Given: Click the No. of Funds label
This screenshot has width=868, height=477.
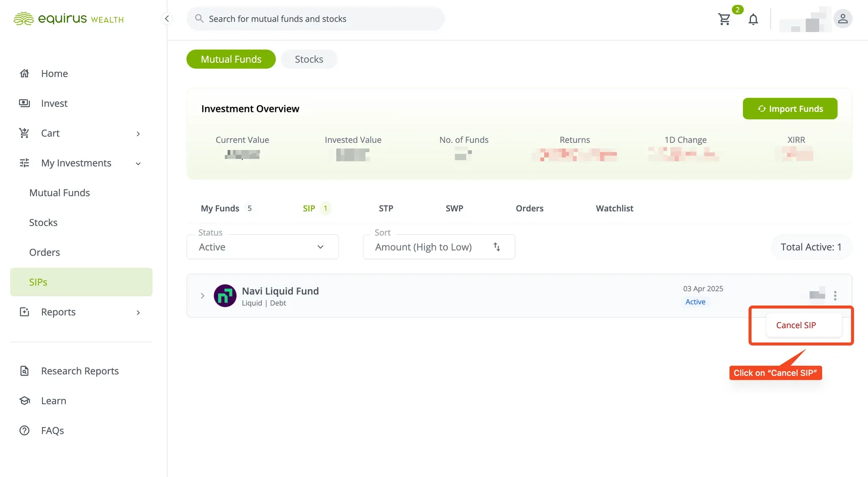Looking at the screenshot, I should click(x=464, y=140).
